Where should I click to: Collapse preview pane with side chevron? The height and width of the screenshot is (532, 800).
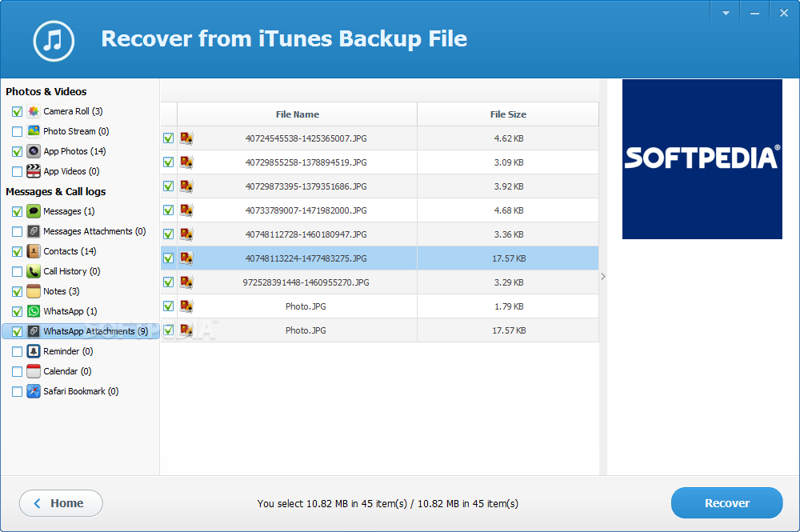point(603,277)
